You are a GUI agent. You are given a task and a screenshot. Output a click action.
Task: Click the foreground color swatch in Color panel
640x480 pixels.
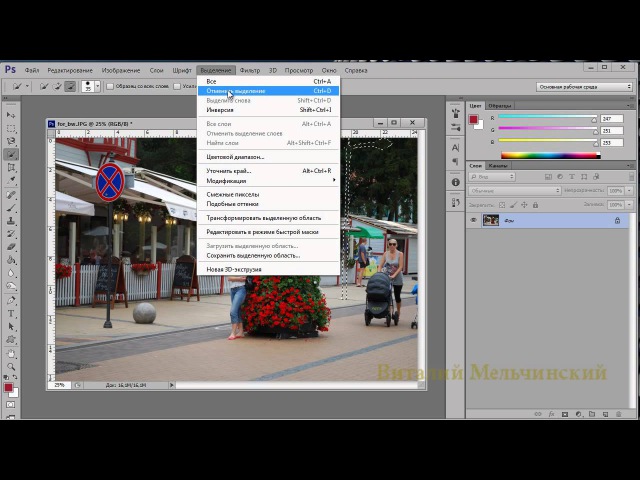coord(474,120)
